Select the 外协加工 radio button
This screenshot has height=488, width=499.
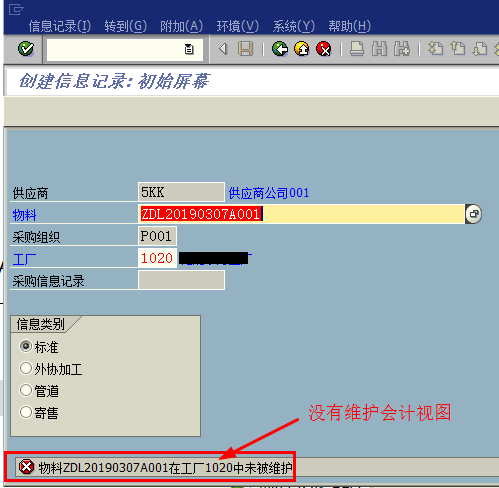26,368
